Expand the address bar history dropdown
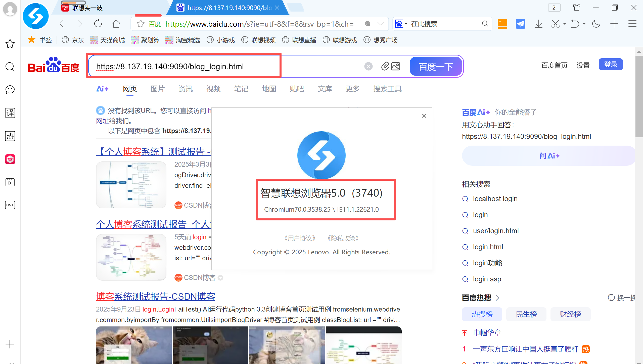Viewport: 643px width, 364px height. click(381, 24)
